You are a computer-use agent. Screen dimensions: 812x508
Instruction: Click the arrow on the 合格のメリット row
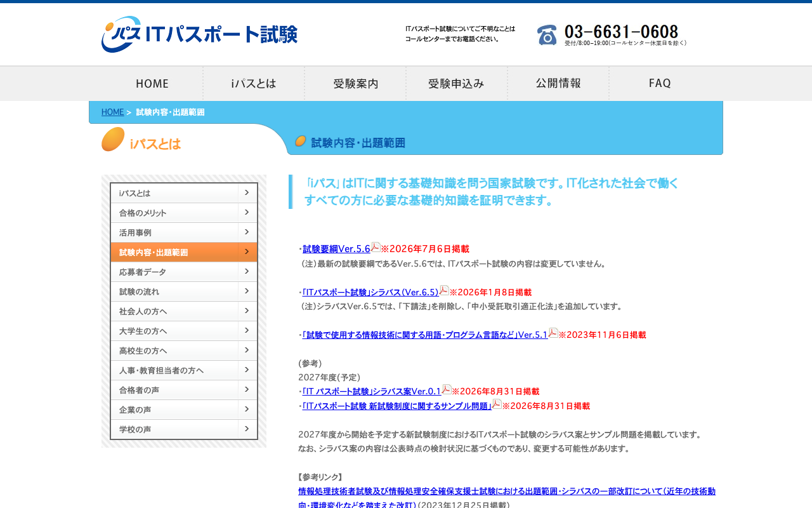pyautogui.click(x=247, y=213)
